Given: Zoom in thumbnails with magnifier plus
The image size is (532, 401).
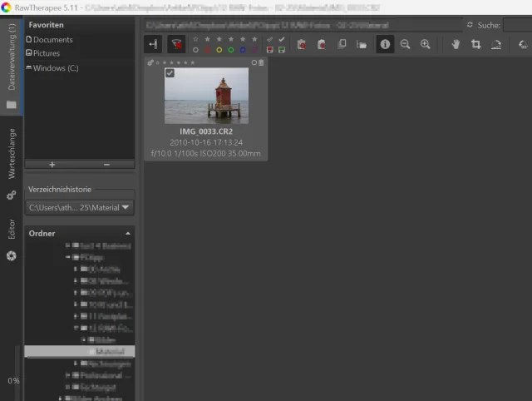Looking at the screenshot, I should click(x=426, y=44).
